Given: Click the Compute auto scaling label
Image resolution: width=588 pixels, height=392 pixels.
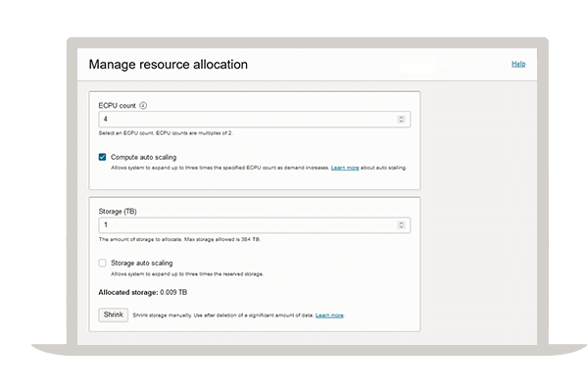Looking at the screenshot, I should 145,157.
